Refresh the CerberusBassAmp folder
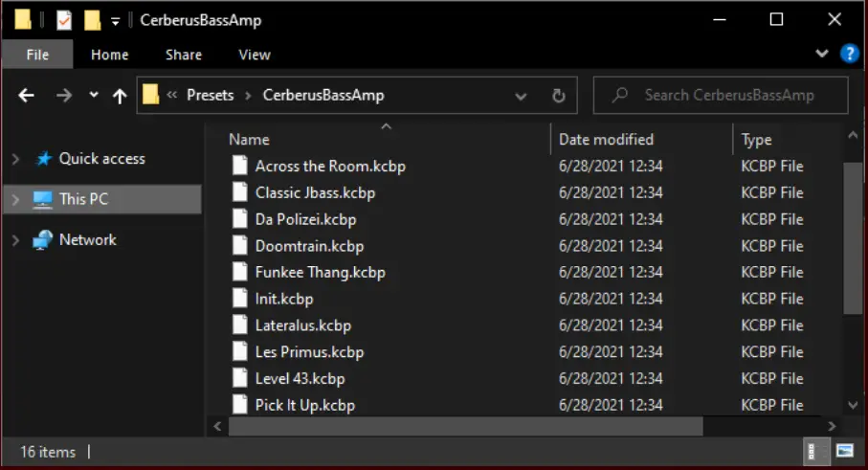 (559, 96)
